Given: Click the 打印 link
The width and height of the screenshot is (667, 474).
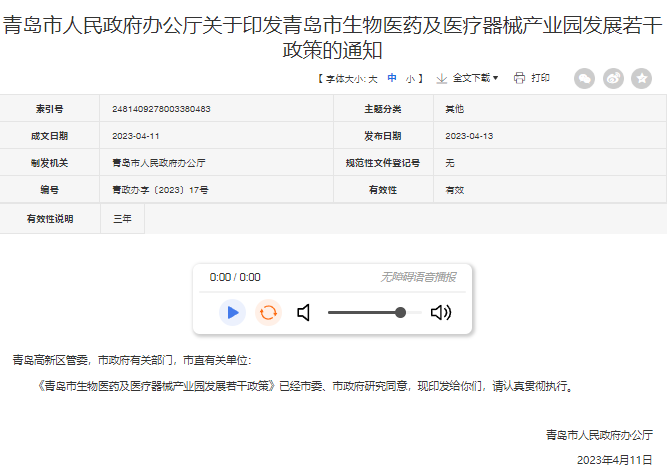Looking at the screenshot, I should [x=540, y=78].
